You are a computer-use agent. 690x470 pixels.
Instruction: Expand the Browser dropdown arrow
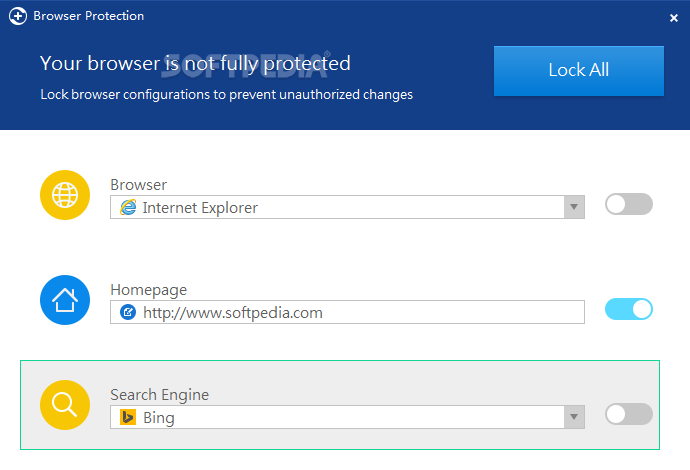[574, 207]
